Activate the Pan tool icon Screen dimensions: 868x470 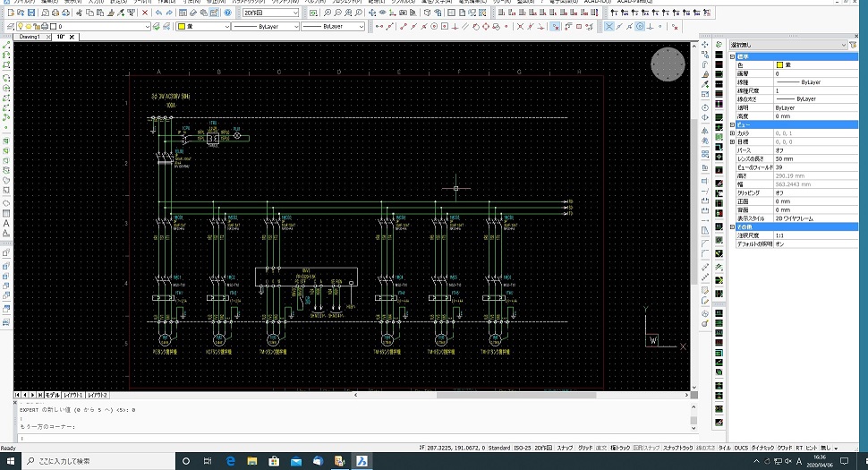coord(372,13)
